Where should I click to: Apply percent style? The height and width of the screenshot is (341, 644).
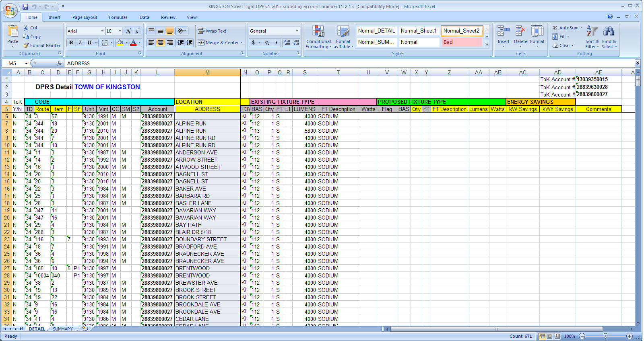[267, 42]
